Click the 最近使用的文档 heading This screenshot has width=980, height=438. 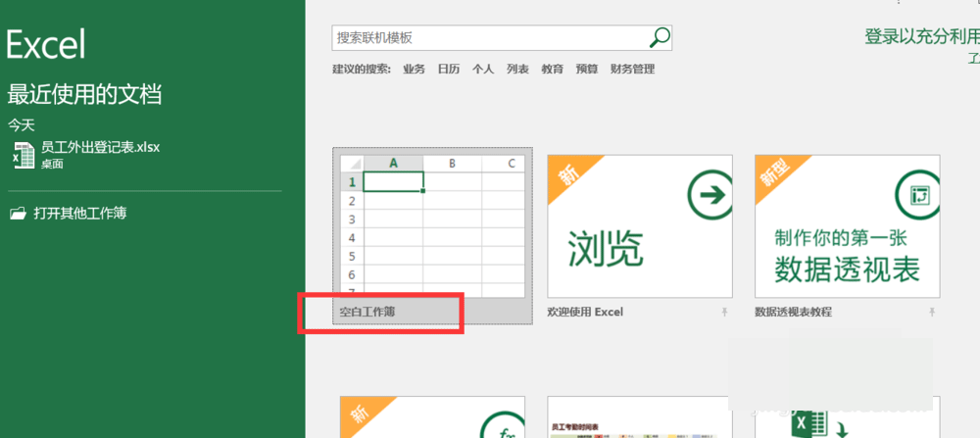pyautogui.click(x=84, y=95)
